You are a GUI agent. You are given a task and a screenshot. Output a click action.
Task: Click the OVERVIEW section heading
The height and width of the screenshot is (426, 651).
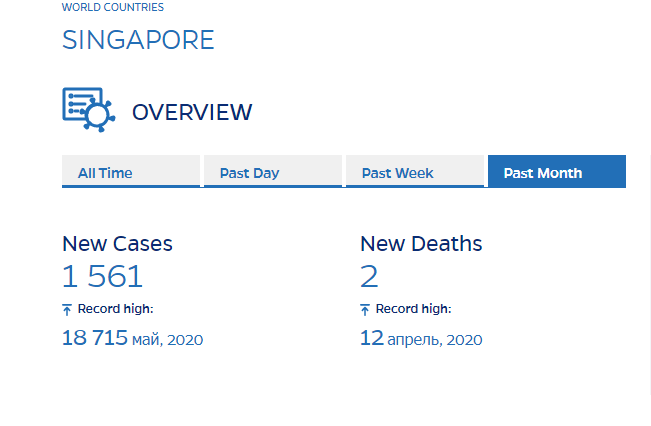pyautogui.click(x=192, y=112)
